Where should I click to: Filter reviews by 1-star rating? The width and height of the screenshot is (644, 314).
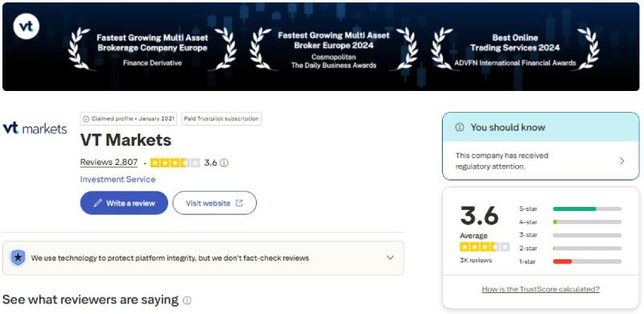point(571,262)
